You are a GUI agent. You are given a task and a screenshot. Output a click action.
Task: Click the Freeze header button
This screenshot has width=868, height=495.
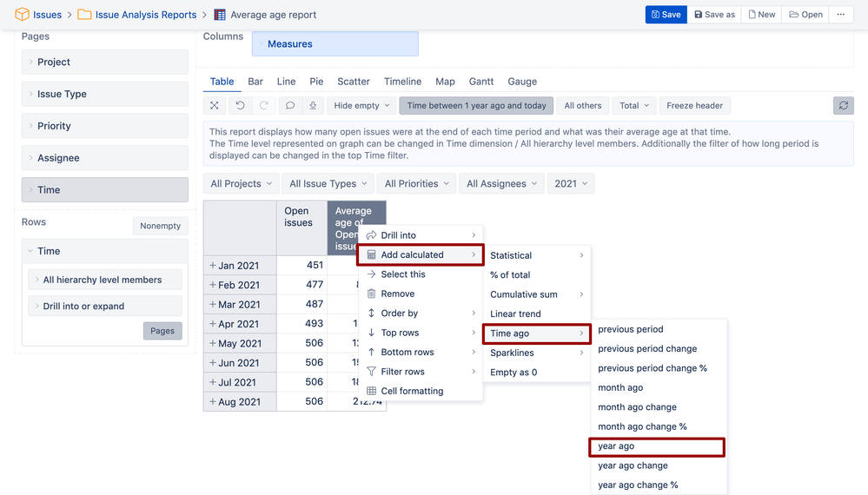click(695, 106)
